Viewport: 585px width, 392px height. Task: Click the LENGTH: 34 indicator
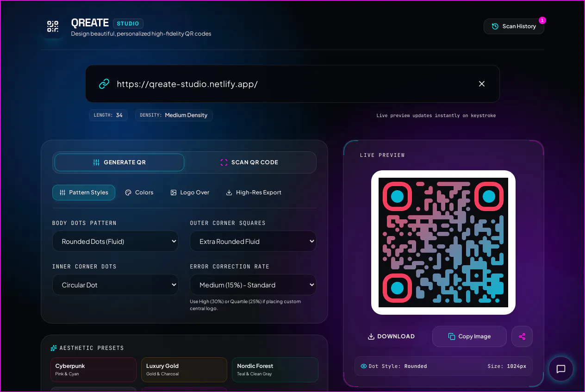(x=108, y=115)
